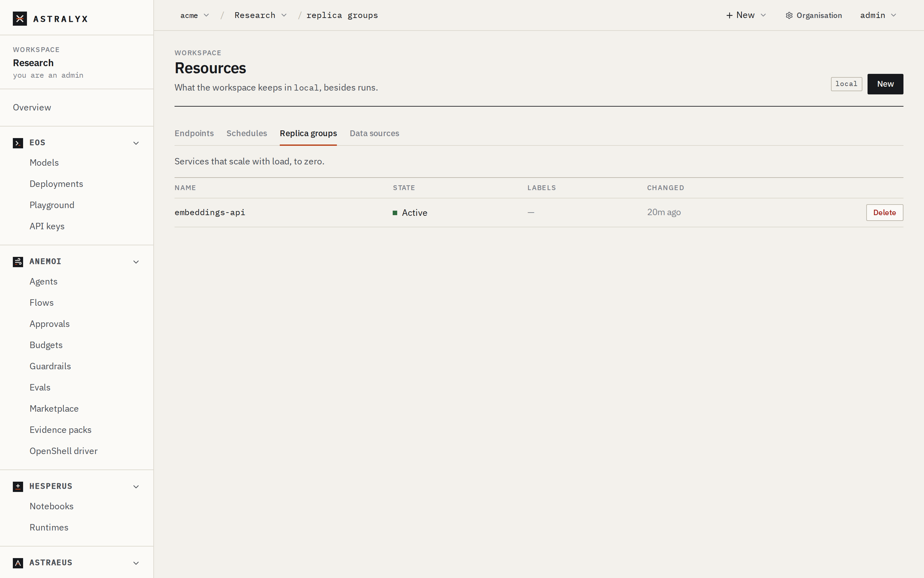
Task: Collapse the HESPERUS section chevron
Action: point(136,486)
